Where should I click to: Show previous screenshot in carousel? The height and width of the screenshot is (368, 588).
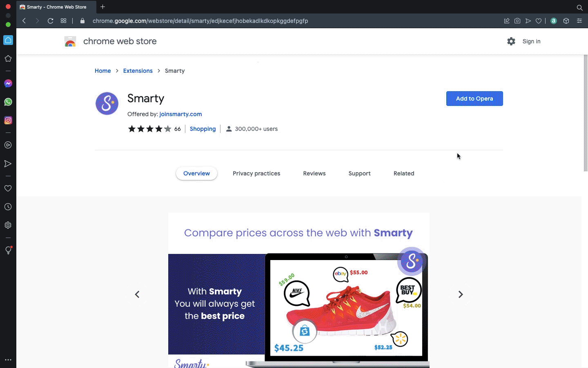point(137,294)
